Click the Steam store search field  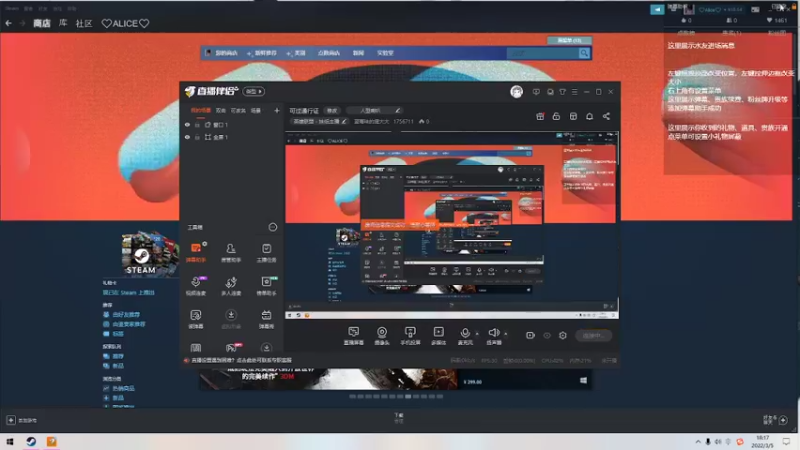tap(542, 53)
